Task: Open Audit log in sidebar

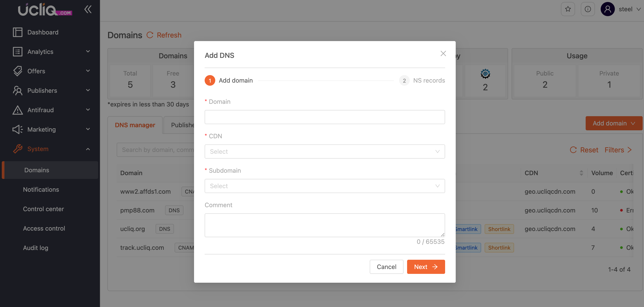Action: pos(36,248)
